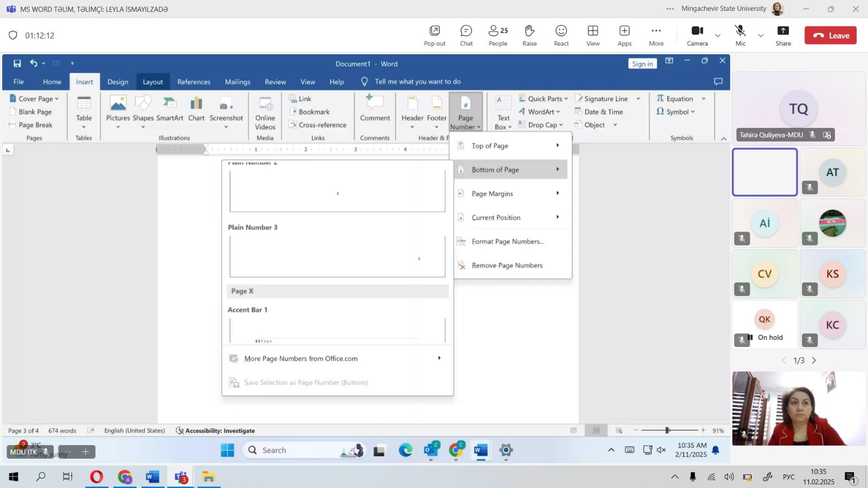Image resolution: width=868 pixels, height=488 pixels.
Task: Insert a Chart from the ribbon
Action: point(196,108)
